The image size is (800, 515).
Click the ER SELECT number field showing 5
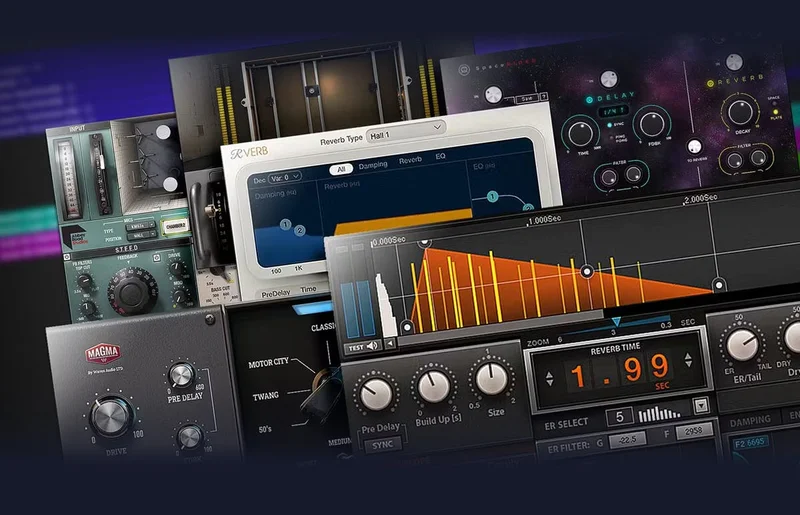[x=619, y=416]
